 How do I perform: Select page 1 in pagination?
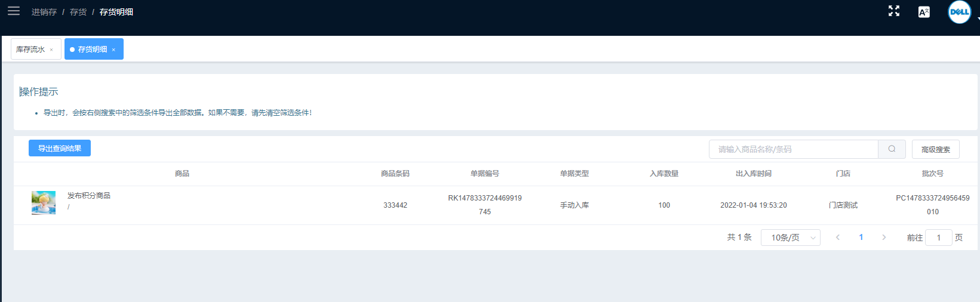(x=861, y=238)
